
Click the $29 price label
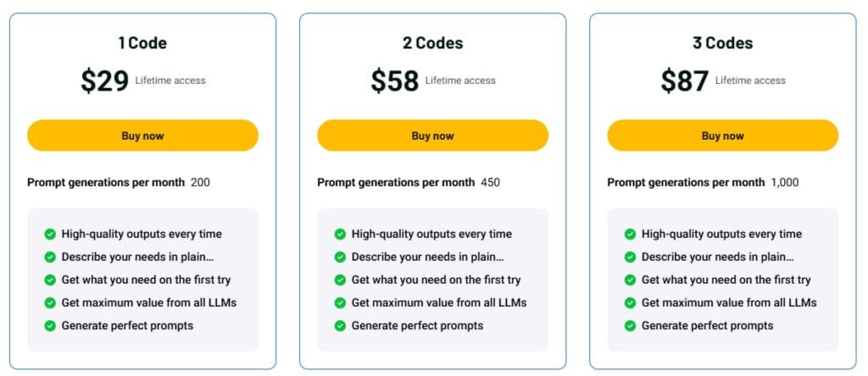pyautogui.click(x=104, y=80)
